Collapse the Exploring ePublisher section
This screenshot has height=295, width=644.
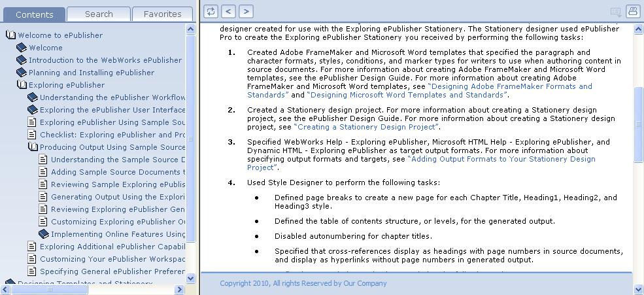pos(22,85)
